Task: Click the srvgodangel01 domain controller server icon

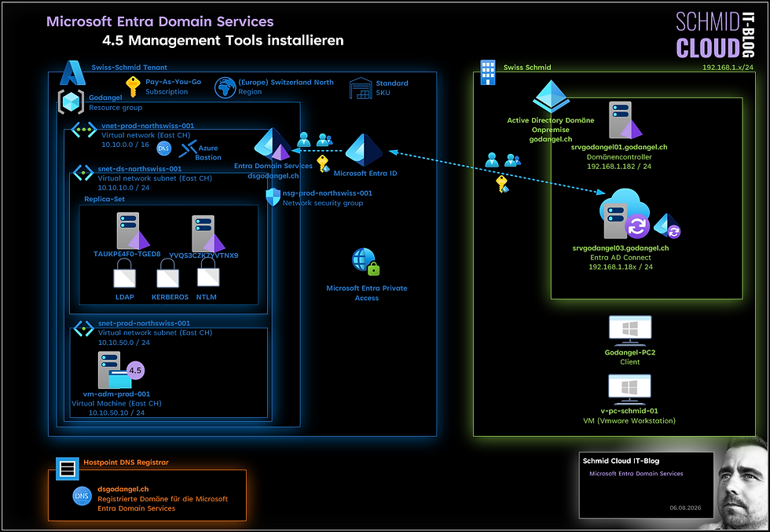Action: [625, 120]
